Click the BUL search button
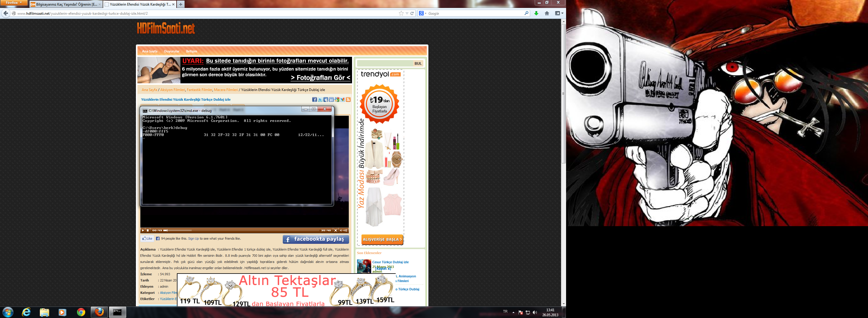 pos(418,63)
